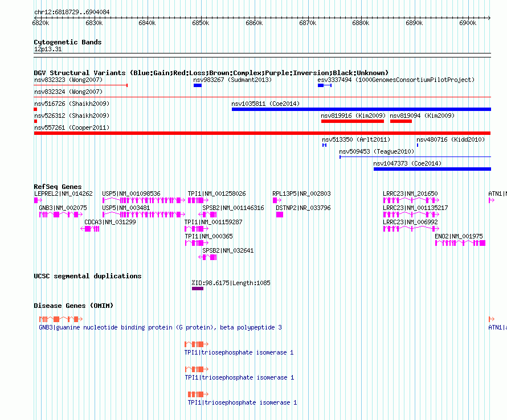Select the LEPREL2|NM_014262 gene glyph

pos(38,200)
